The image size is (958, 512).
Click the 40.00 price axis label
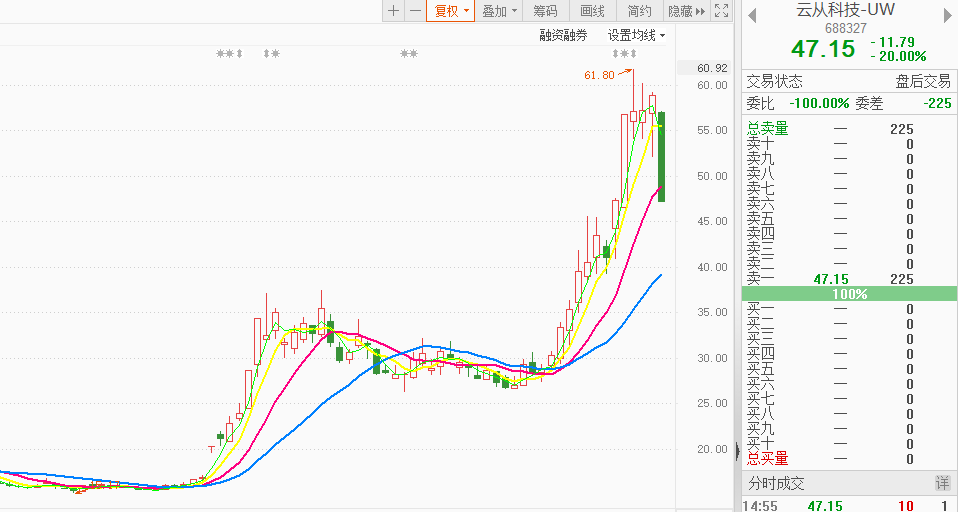[712, 267]
